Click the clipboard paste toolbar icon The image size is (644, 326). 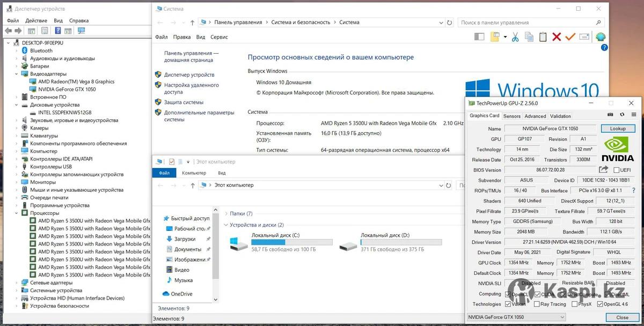pos(543,37)
